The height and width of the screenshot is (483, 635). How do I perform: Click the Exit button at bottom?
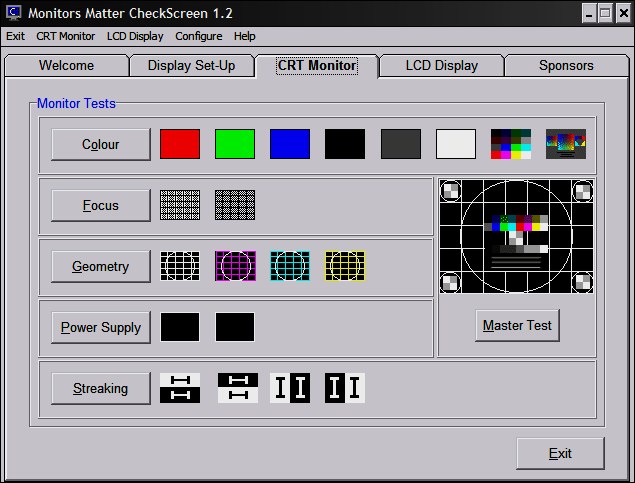pyautogui.click(x=560, y=453)
